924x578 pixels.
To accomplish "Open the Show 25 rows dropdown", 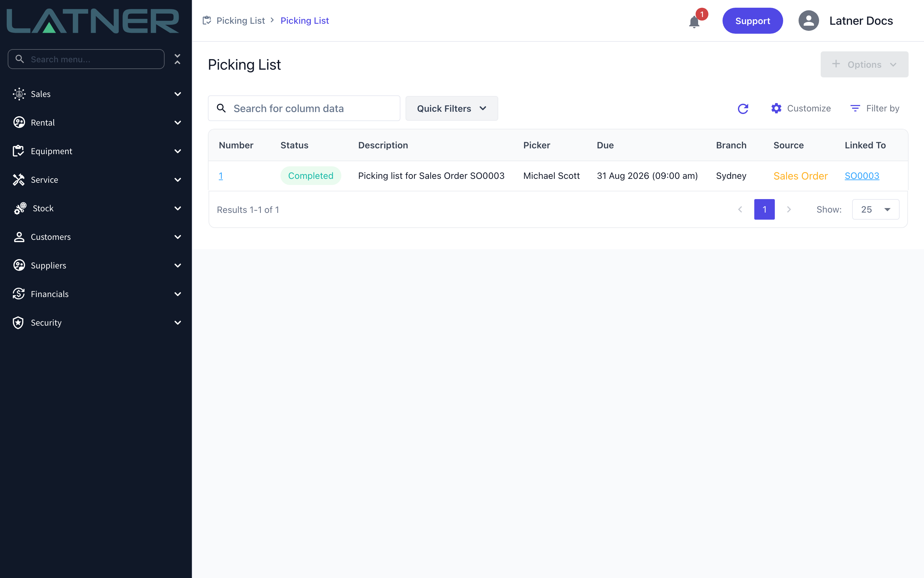I will tap(876, 209).
